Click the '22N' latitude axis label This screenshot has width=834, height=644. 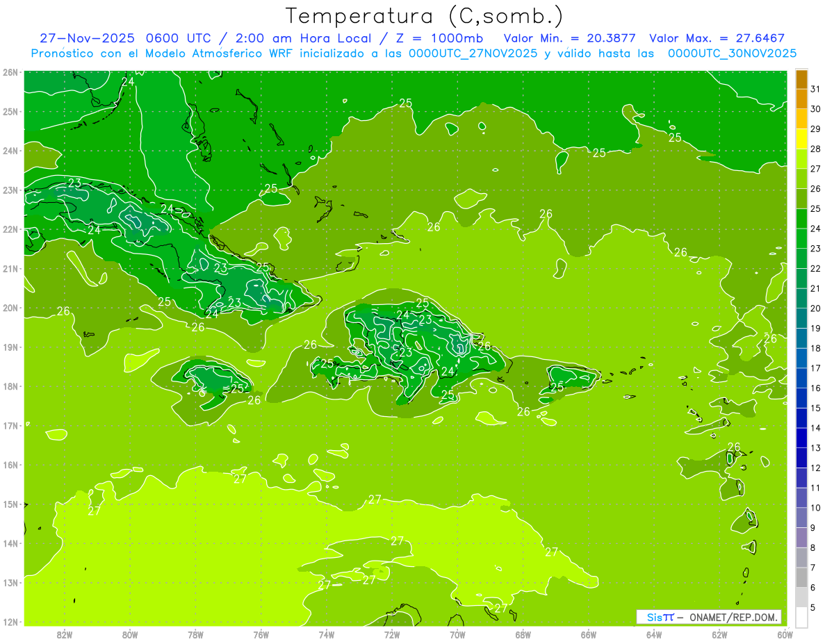coord(10,229)
